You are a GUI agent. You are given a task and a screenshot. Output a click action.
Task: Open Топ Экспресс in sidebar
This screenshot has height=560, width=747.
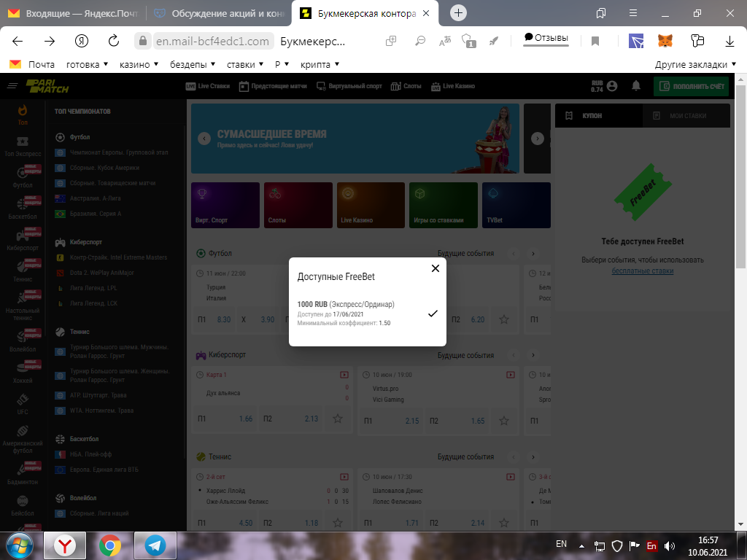[23, 147]
